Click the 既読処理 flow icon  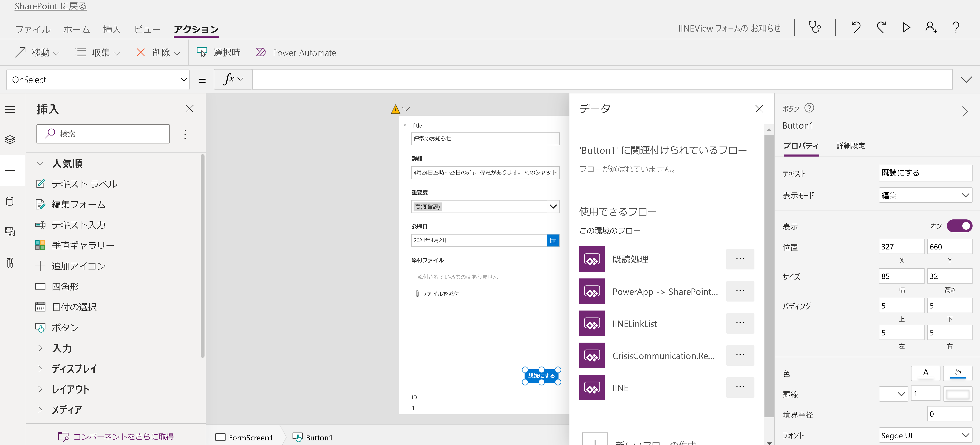tap(591, 259)
